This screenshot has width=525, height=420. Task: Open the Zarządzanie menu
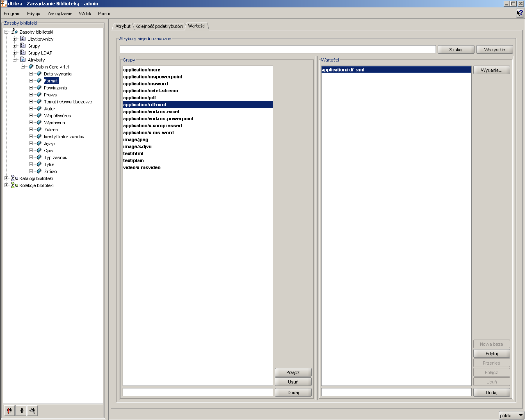pyautogui.click(x=60, y=14)
